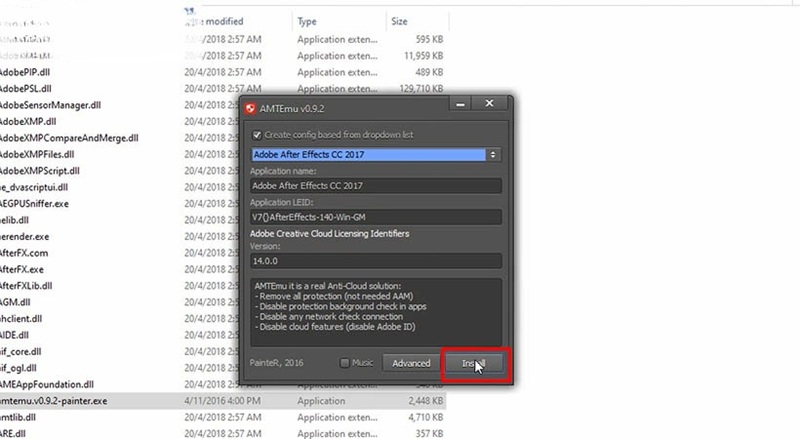
Task: Select file ARE.dll
Action: 13,434
